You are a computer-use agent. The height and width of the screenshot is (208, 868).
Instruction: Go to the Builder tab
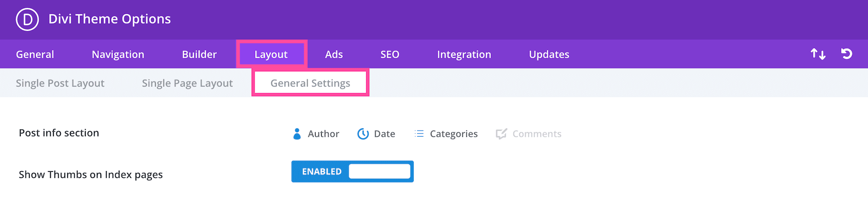tap(199, 54)
